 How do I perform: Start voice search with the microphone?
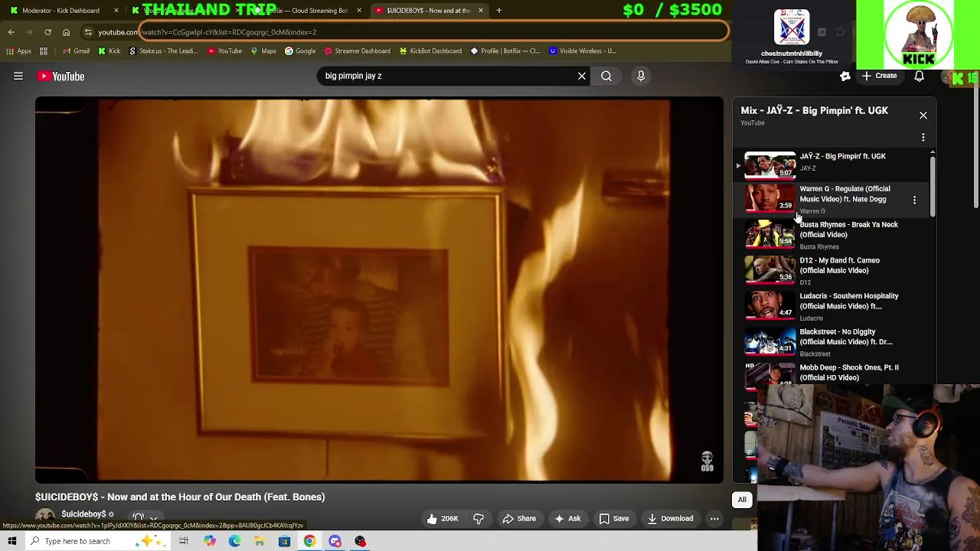point(641,76)
